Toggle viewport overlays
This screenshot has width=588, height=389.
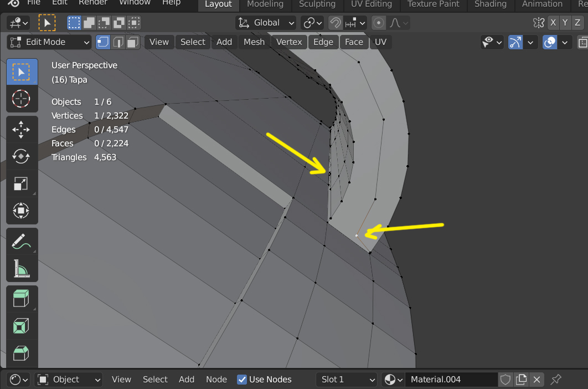[550, 42]
